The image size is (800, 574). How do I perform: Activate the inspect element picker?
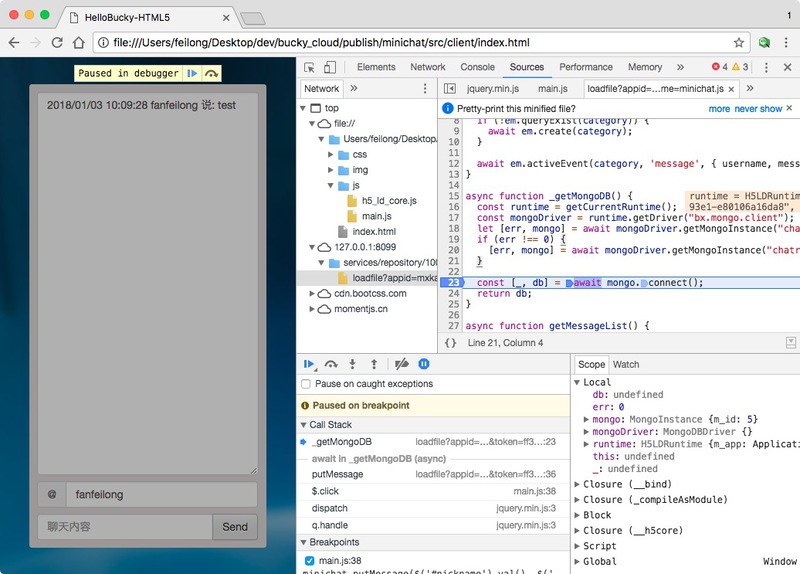310,67
